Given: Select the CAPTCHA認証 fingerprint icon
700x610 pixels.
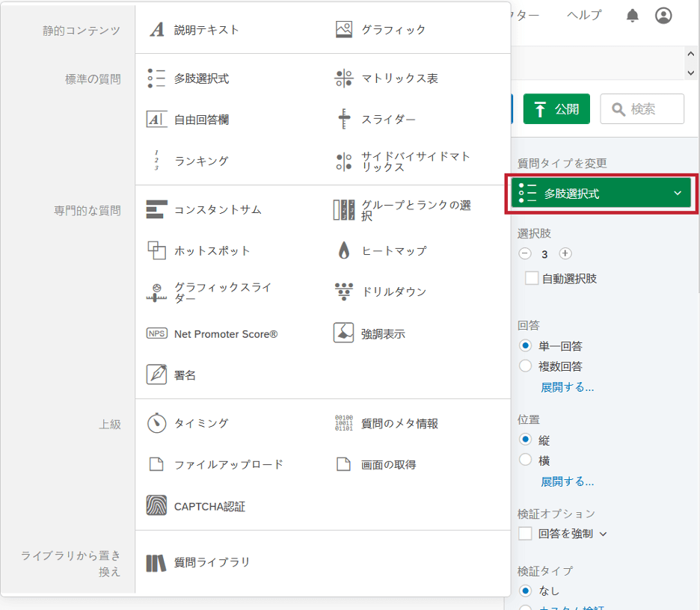Looking at the screenshot, I should coord(157,505).
